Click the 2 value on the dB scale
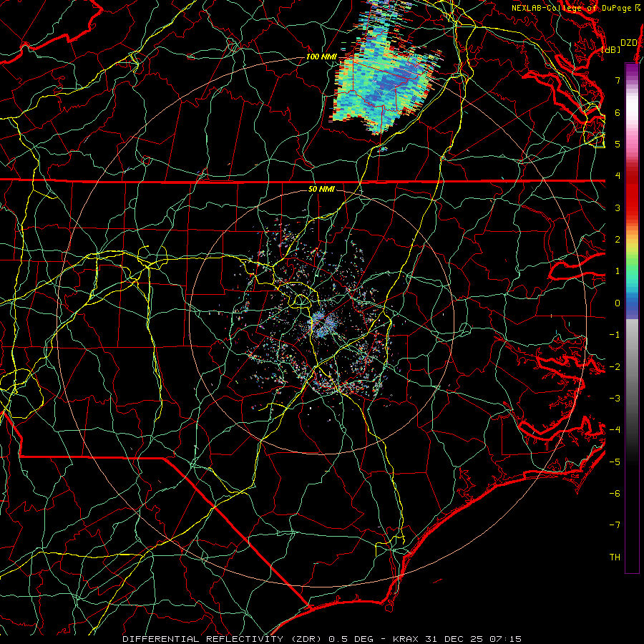Viewport: 644px width, 644px height. pyautogui.click(x=618, y=240)
